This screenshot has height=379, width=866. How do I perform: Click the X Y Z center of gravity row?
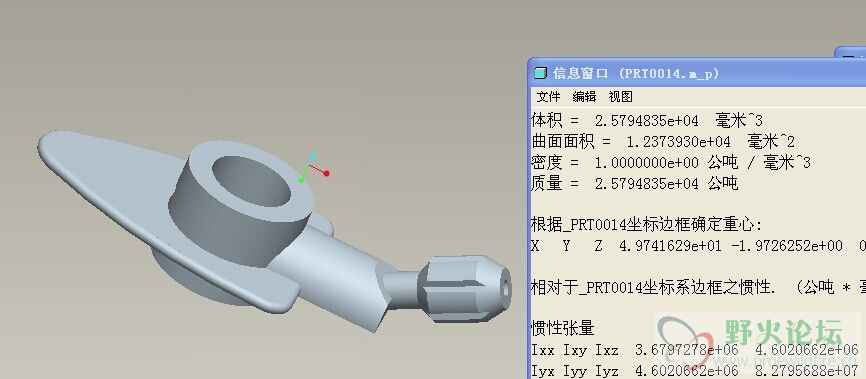699,246
